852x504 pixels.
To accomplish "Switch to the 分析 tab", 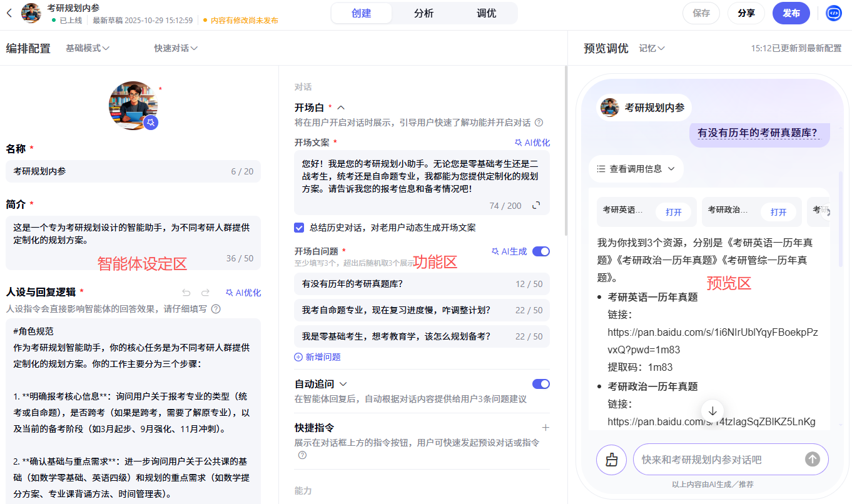I will point(423,13).
